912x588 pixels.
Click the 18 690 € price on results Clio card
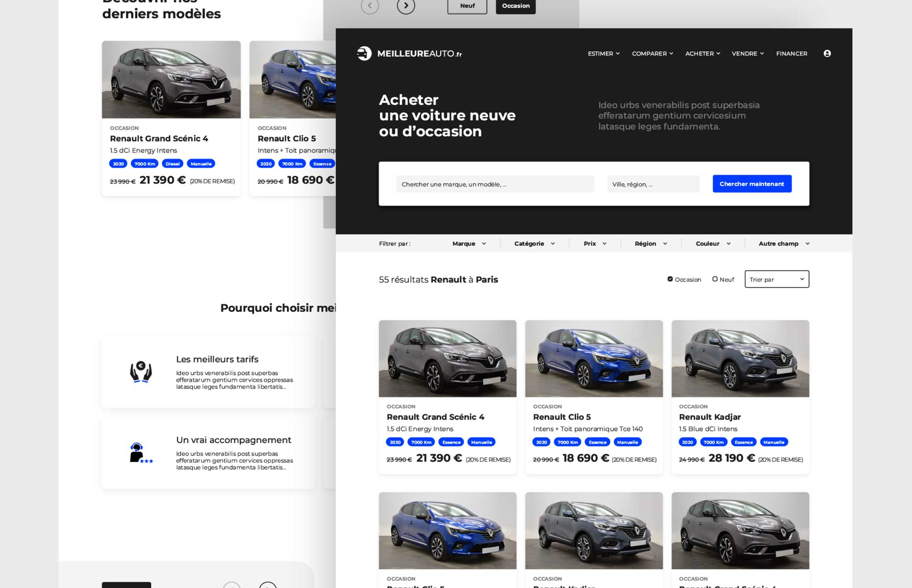click(x=586, y=458)
